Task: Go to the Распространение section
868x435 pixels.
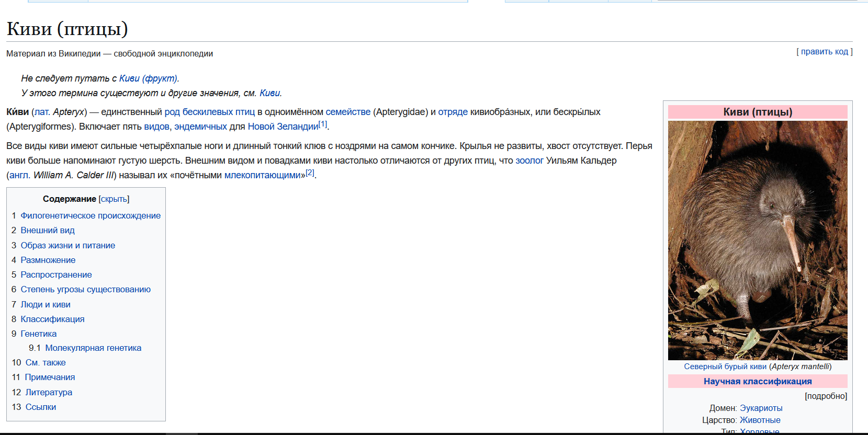Action: pos(56,274)
